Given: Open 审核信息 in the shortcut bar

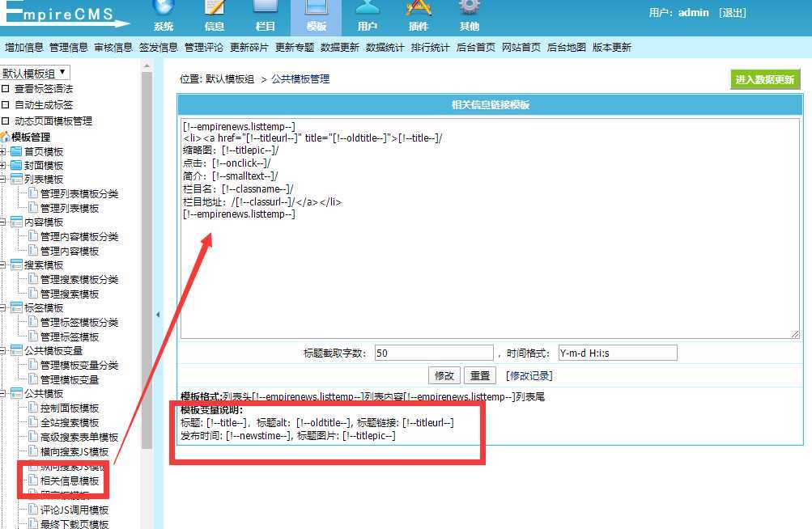Looking at the screenshot, I should tap(113, 48).
